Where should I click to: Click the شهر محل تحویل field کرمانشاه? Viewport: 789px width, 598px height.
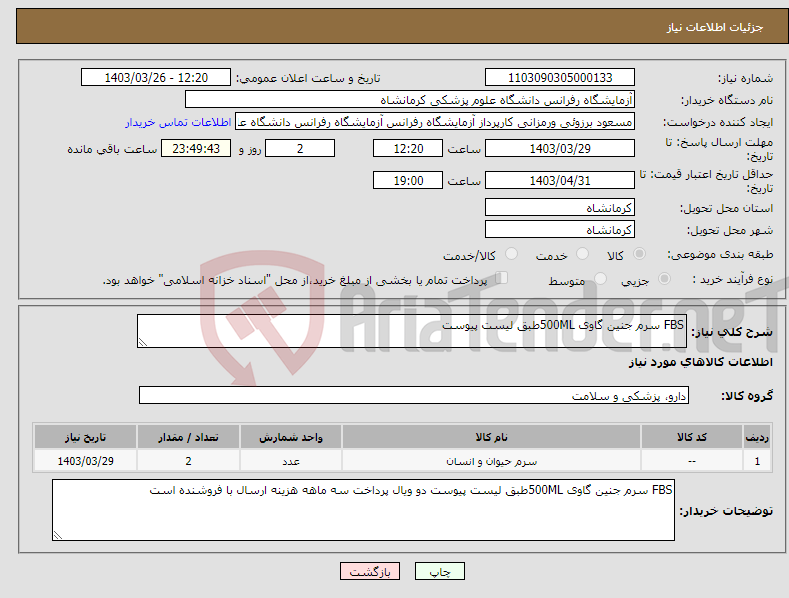coord(560,230)
